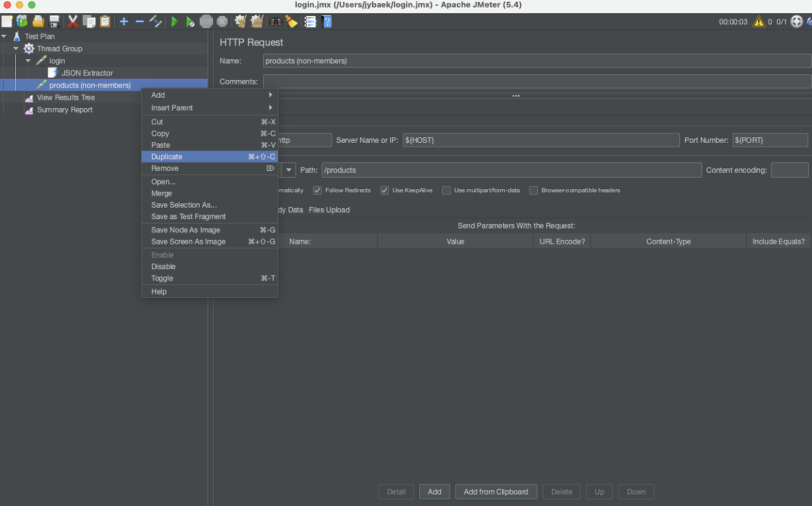
Task: Select Disable in the context menu
Action: pos(209,267)
